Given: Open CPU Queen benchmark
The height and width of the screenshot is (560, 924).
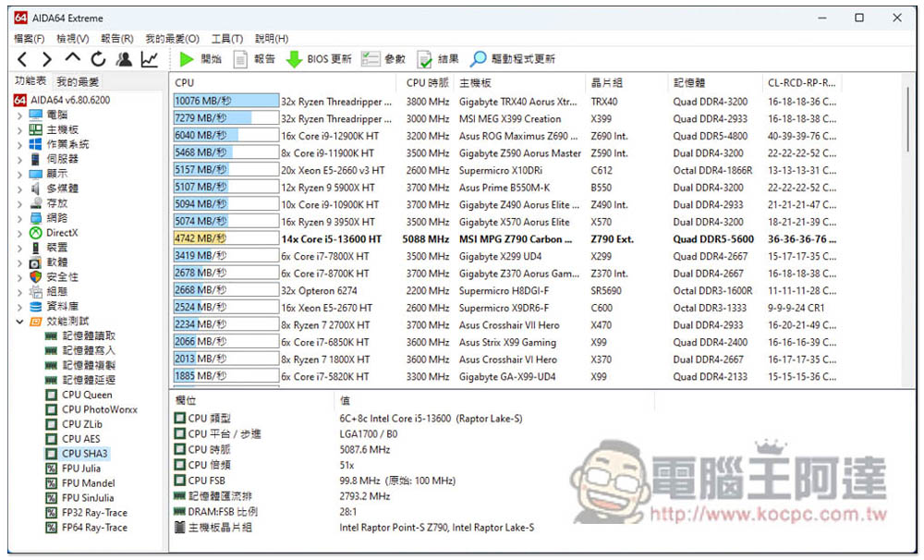Looking at the screenshot, I should point(87,395).
